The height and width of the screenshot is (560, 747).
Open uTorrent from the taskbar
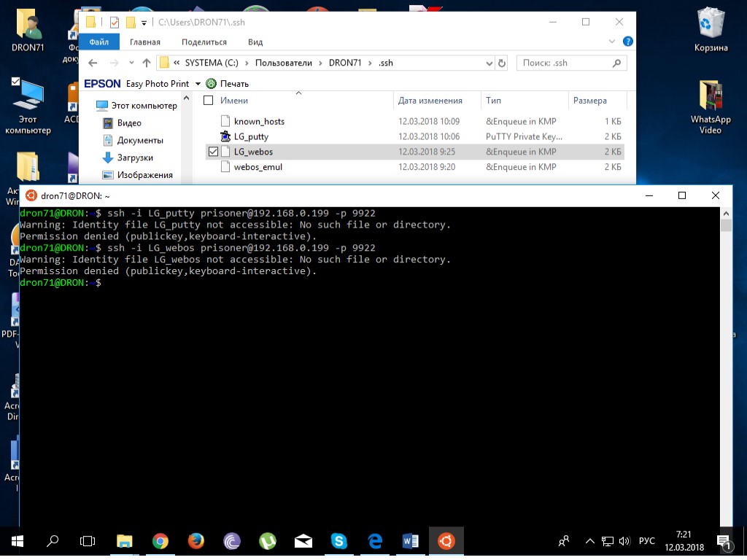pyautogui.click(x=268, y=541)
